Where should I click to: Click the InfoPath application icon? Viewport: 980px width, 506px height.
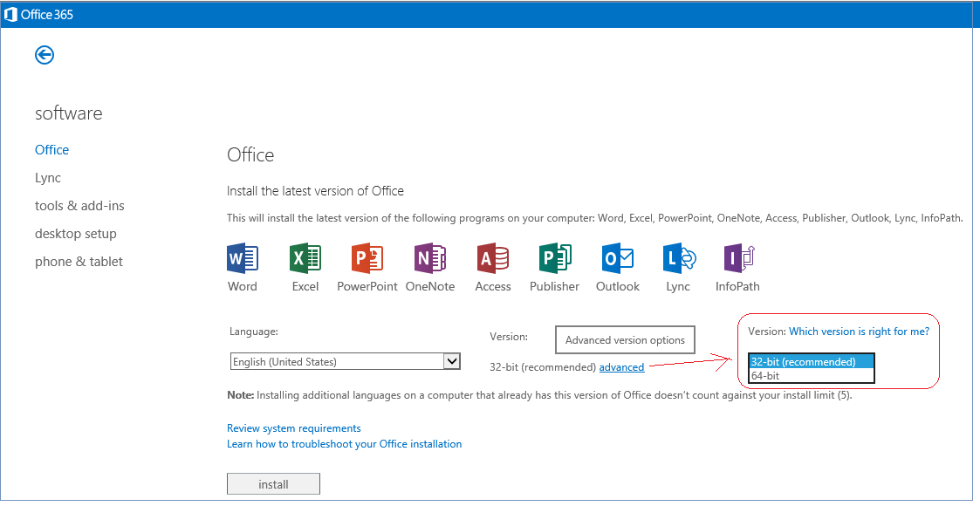tap(737, 258)
